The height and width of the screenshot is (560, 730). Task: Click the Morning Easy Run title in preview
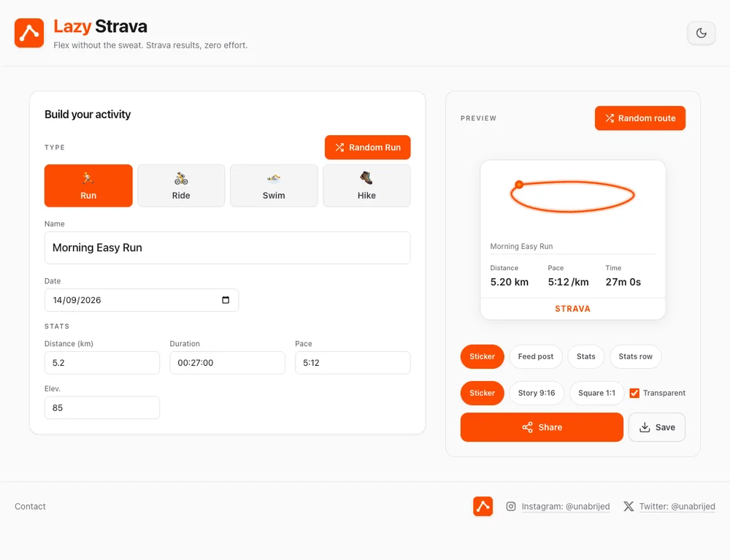pyautogui.click(x=521, y=246)
